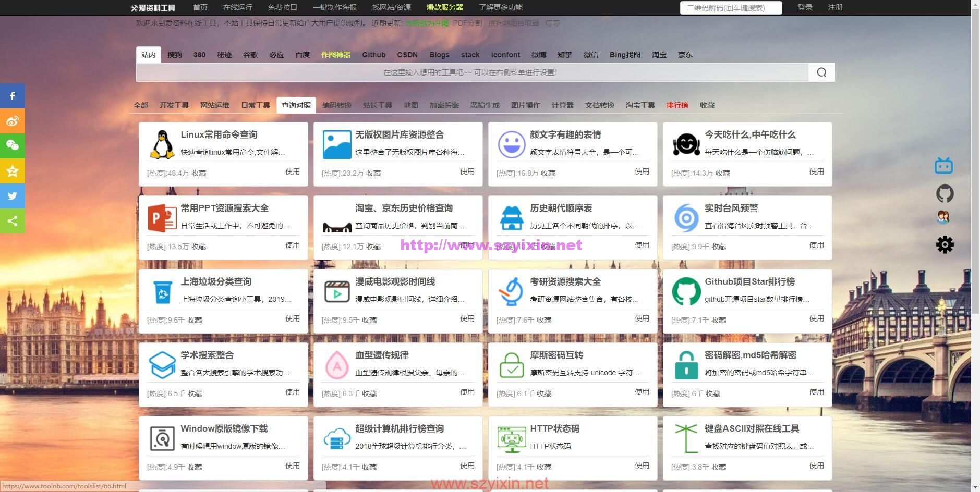
Task: Click the 颜文字 smiley face icon
Action: click(x=511, y=144)
